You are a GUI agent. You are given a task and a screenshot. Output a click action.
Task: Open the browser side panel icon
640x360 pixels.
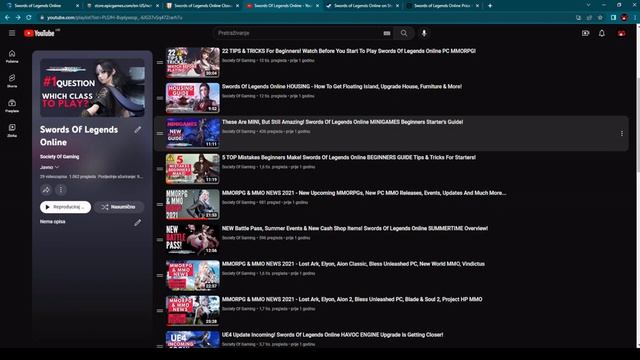tap(613, 18)
